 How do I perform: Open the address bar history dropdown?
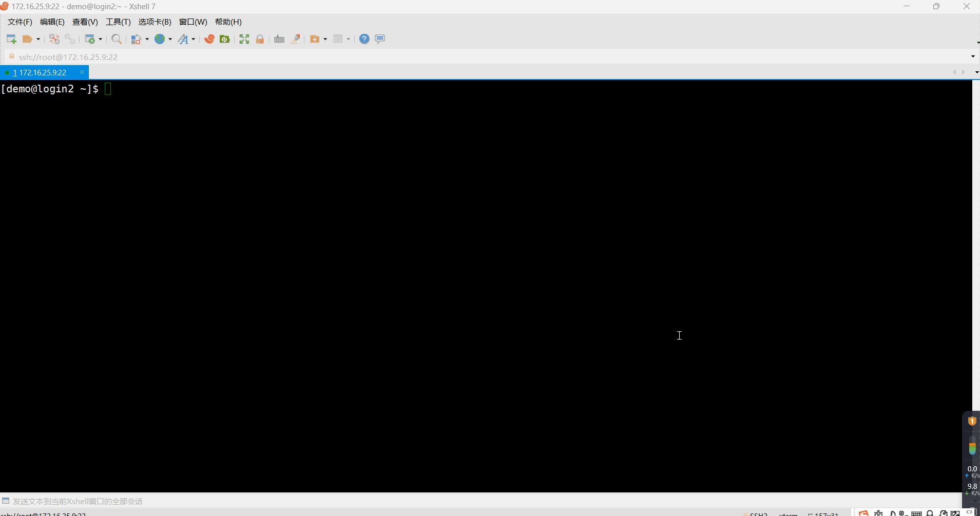pyautogui.click(x=973, y=56)
